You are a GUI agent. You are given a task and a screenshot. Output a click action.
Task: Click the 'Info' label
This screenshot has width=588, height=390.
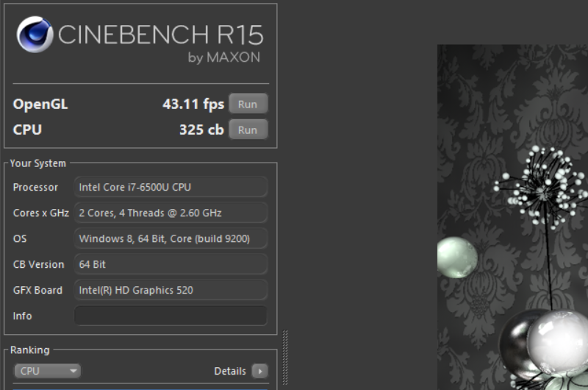coord(22,316)
